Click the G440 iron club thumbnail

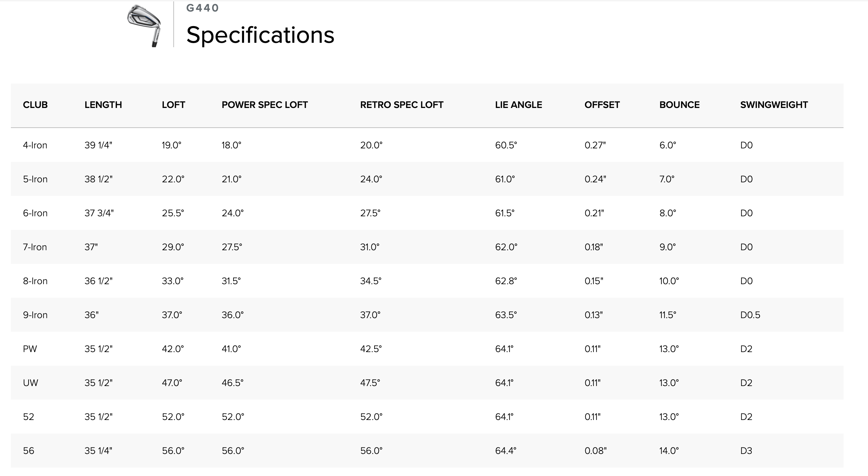(x=144, y=25)
